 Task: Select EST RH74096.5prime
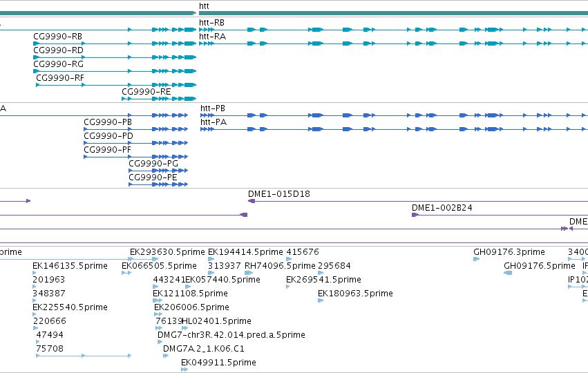[x=280, y=266]
